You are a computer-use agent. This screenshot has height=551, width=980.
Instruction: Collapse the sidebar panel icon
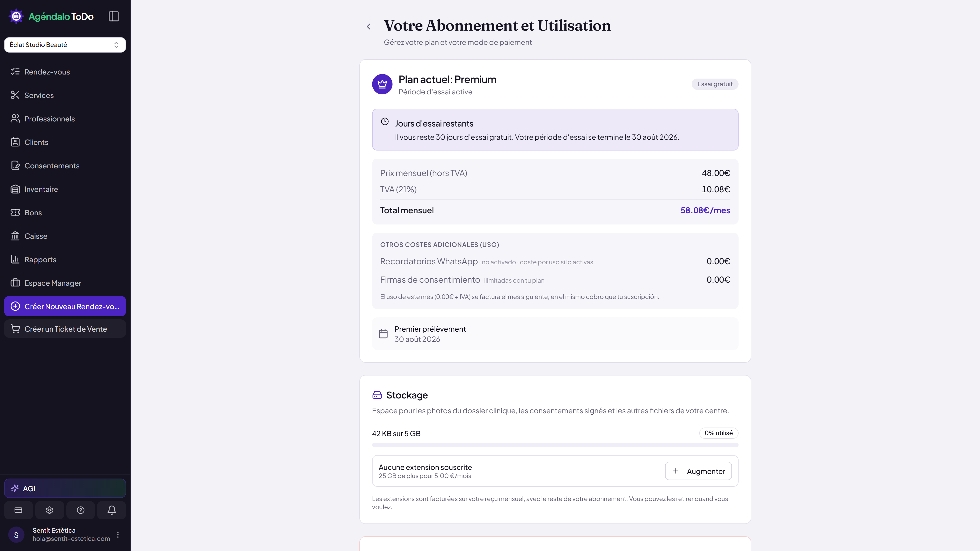pos(114,16)
